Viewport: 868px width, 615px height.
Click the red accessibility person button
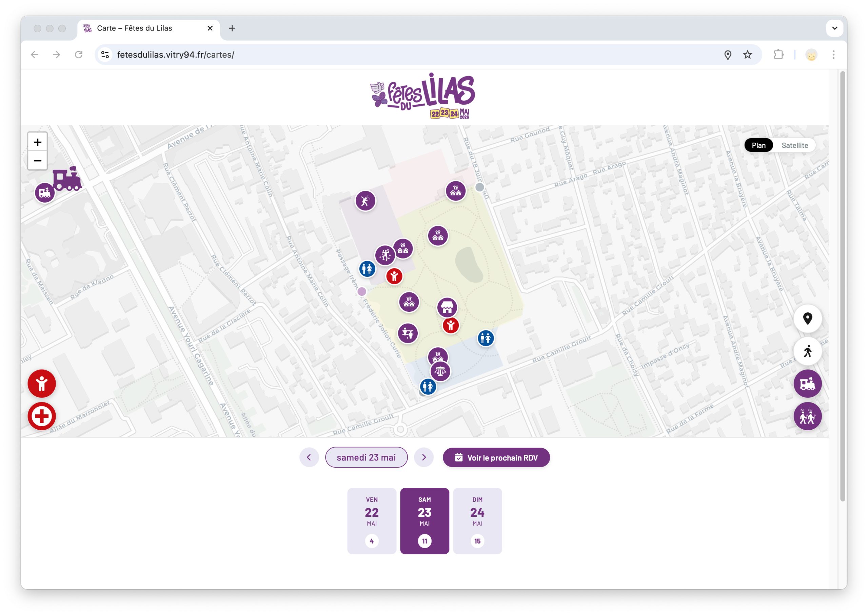[x=42, y=384]
